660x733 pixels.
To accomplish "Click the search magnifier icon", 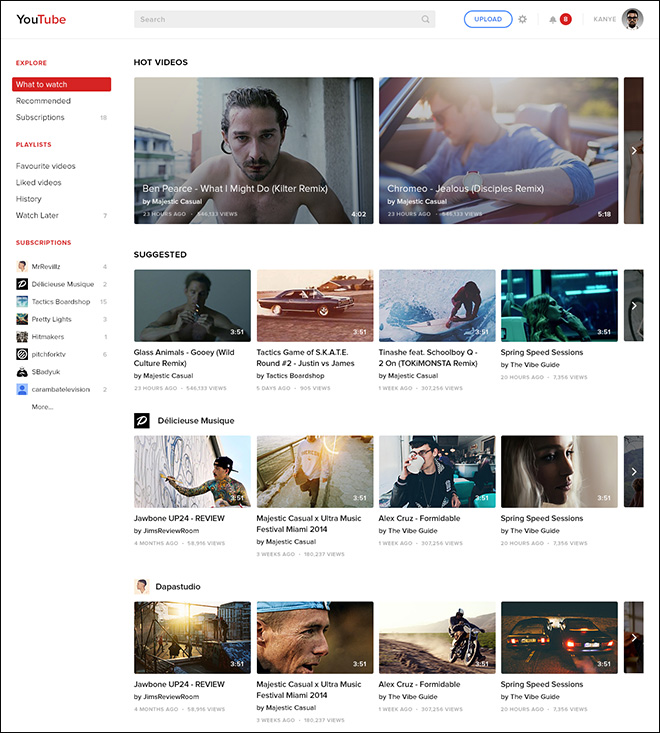I will tap(425, 19).
